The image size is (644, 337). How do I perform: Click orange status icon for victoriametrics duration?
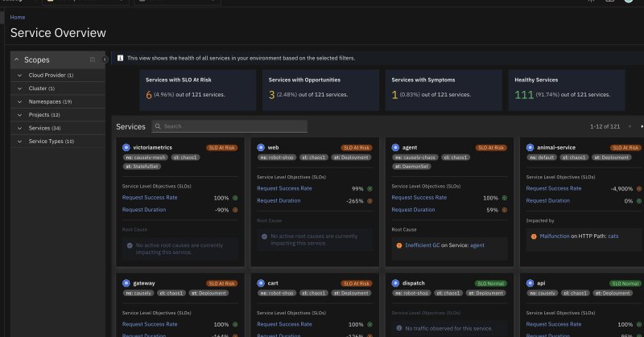pyautogui.click(x=235, y=210)
